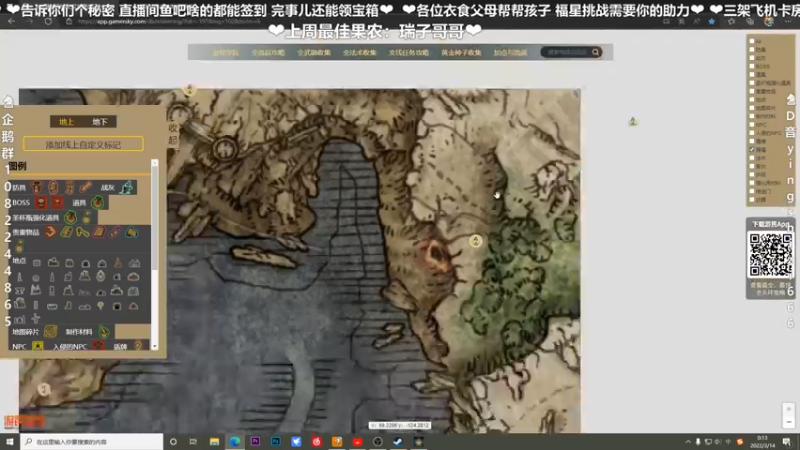Open the 加点与隐藏 navigation link
Image resolution: width=800 pixels, height=450 pixels.
pos(510,53)
